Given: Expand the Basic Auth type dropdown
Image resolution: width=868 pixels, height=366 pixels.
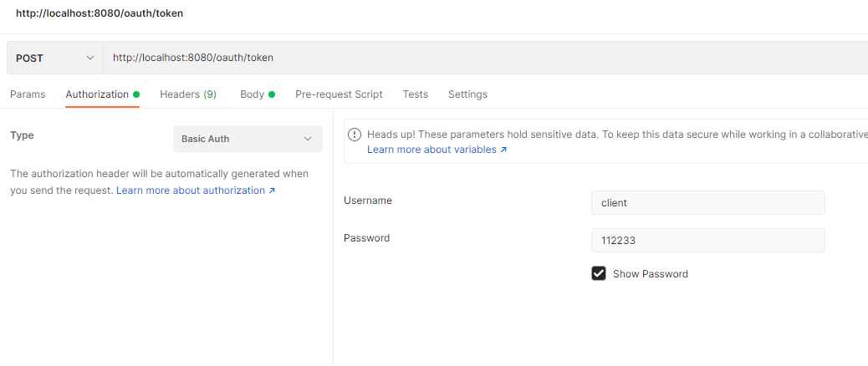Looking at the screenshot, I should [x=248, y=139].
